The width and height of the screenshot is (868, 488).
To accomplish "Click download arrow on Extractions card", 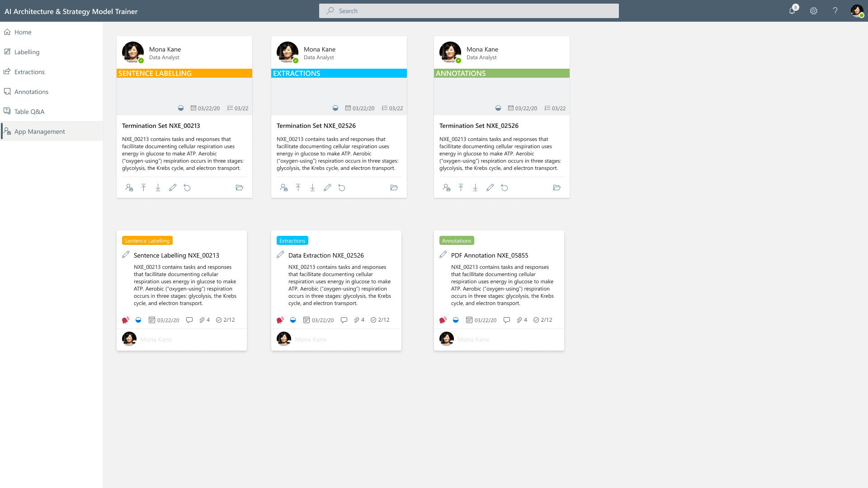I will [x=312, y=188].
